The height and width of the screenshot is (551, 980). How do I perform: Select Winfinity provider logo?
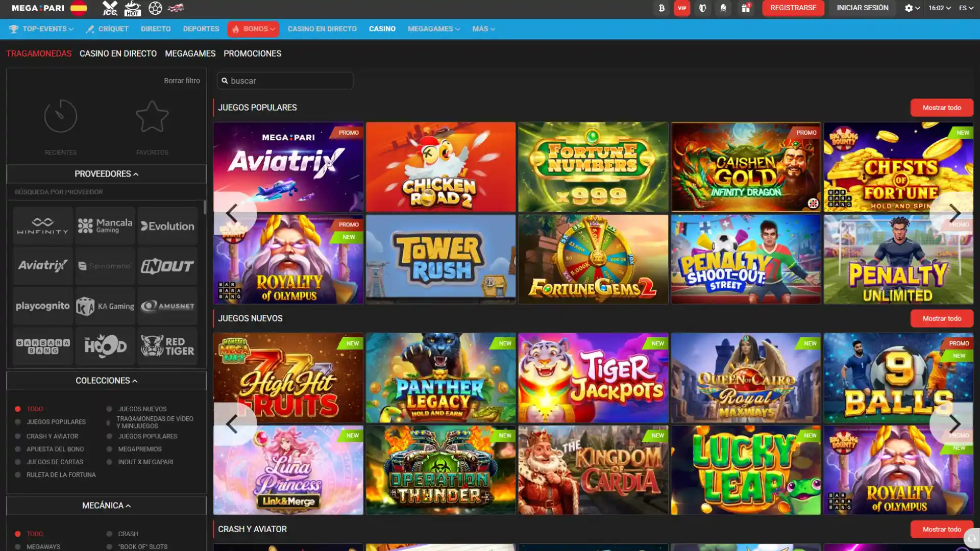pos(43,226)
